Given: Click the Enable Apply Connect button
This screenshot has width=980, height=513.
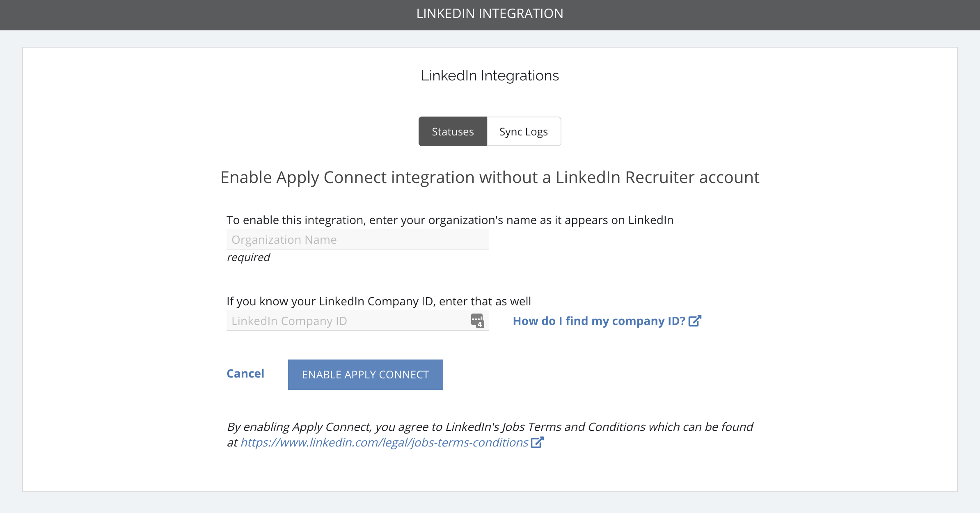Looking at the screenshot, I should click(365, 375).
